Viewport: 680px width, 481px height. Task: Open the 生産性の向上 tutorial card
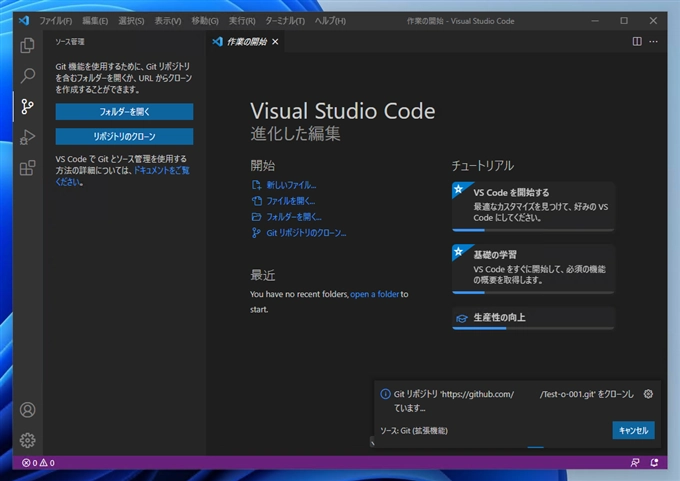(x=533, y=318)
